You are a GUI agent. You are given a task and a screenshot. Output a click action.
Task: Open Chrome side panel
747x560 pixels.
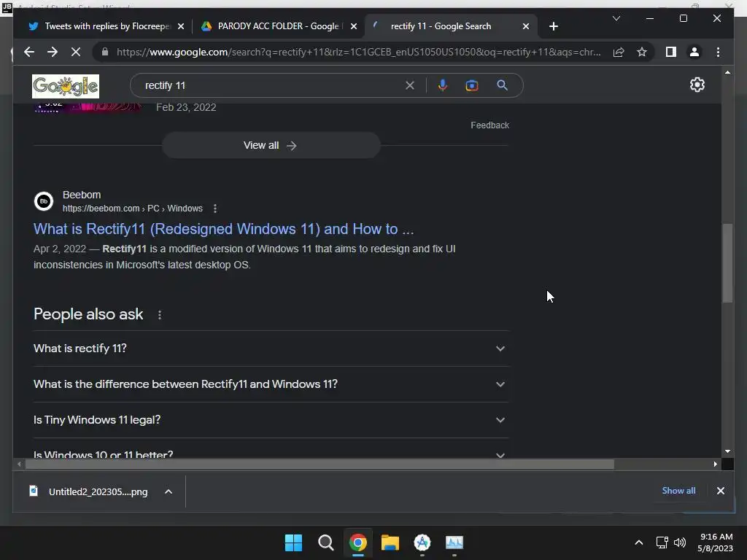[671, 52]
